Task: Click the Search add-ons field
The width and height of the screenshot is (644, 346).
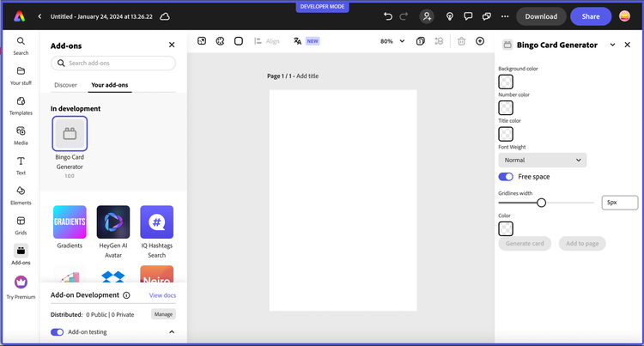Action: pos(113,63)
